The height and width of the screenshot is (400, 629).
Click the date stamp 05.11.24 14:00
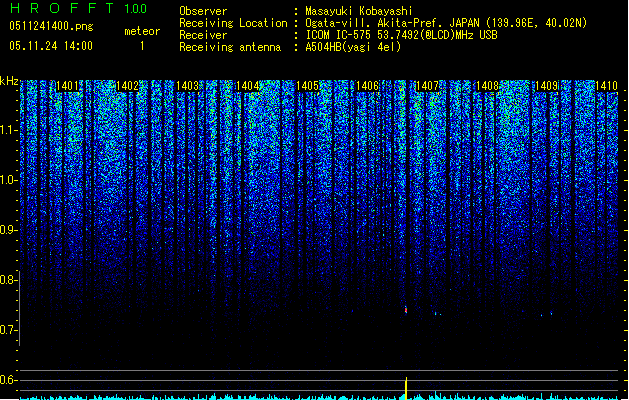(51, 46)
